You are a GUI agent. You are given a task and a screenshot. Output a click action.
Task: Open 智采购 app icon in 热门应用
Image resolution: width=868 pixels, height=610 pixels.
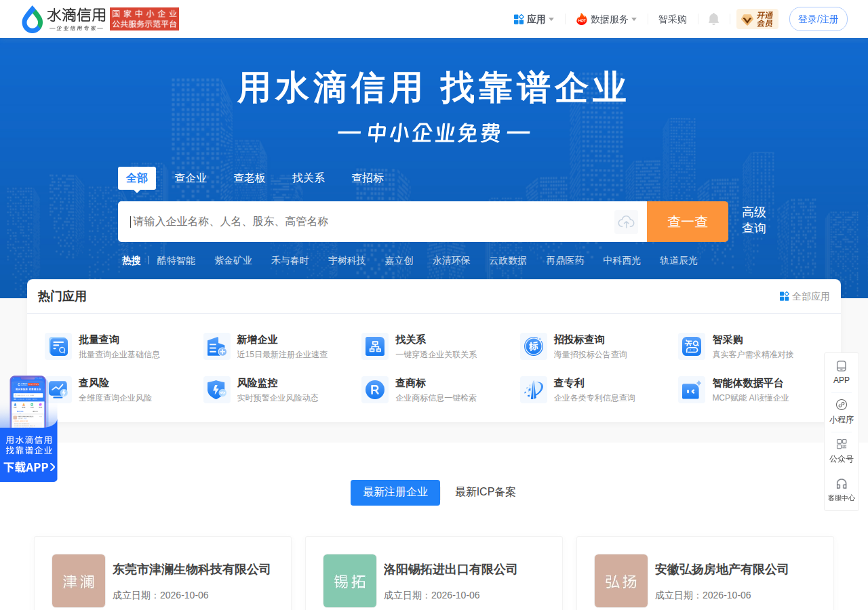coord(692,346)
